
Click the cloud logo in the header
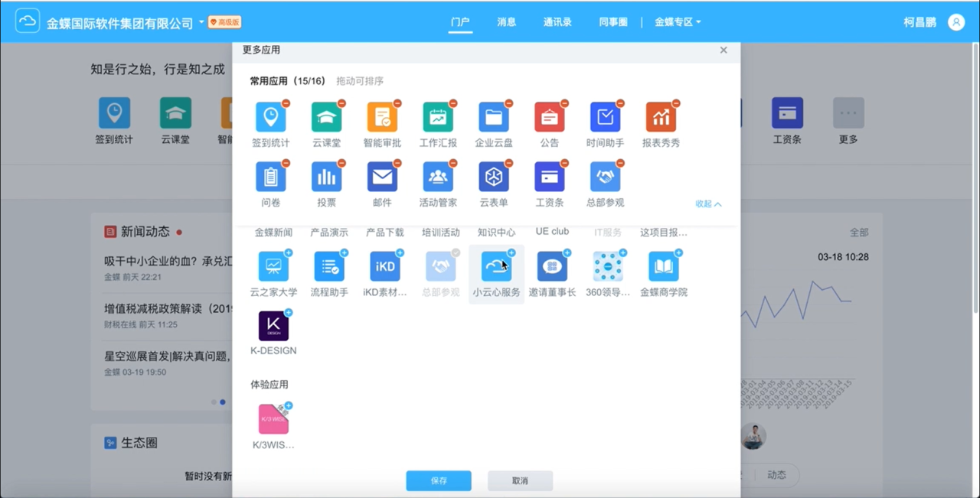(28, 21)
